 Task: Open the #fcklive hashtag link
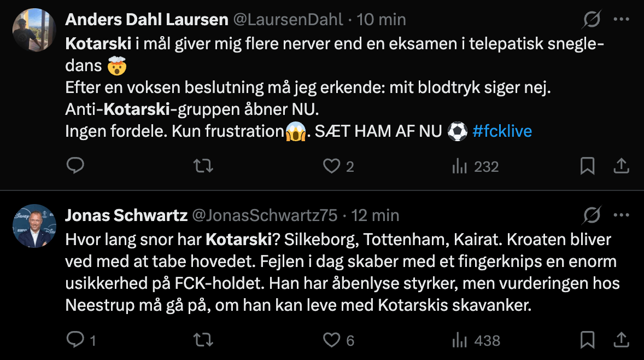(502, 131)
